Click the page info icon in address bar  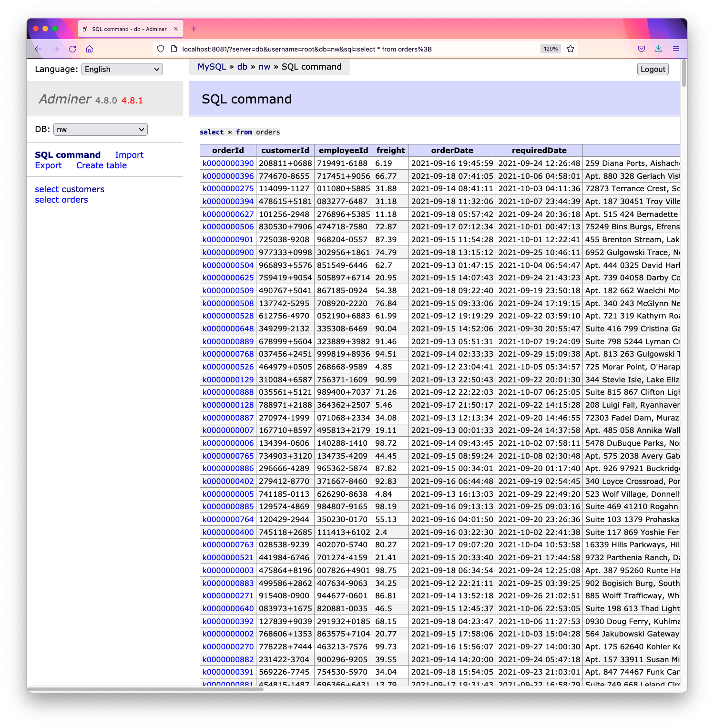pyautogui.click(x=173, y=49)
